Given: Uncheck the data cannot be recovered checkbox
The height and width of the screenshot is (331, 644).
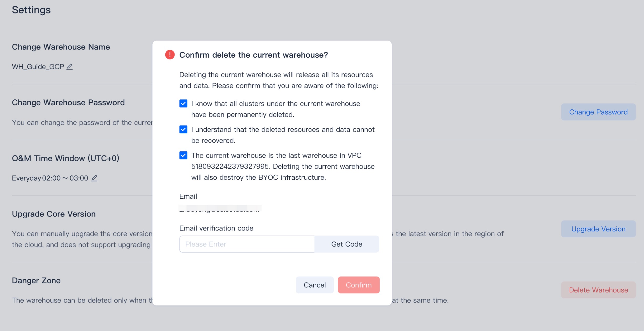Looking at the screenshot, I should click(x=183, y=129).
